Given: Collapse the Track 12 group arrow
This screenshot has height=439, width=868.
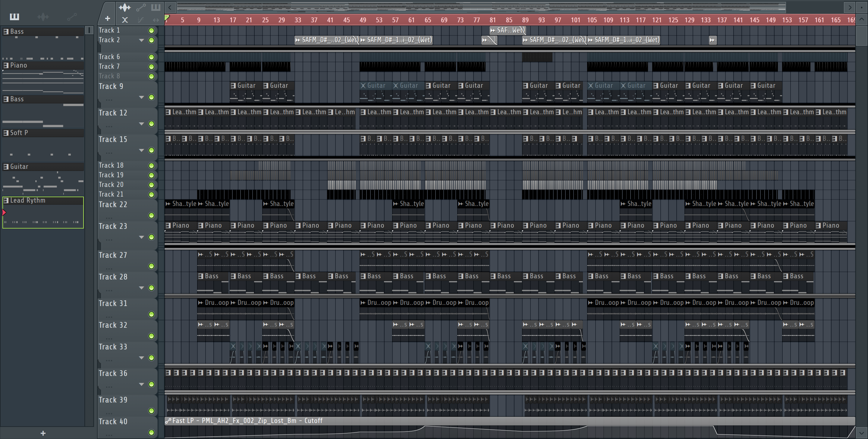Looking at the screenshot, I should [142, 124].
